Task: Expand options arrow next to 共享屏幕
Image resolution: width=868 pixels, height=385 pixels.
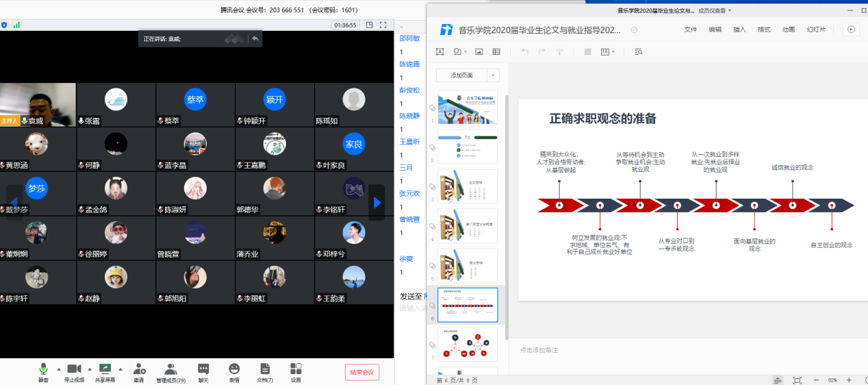Action: (x=120, y=369)
